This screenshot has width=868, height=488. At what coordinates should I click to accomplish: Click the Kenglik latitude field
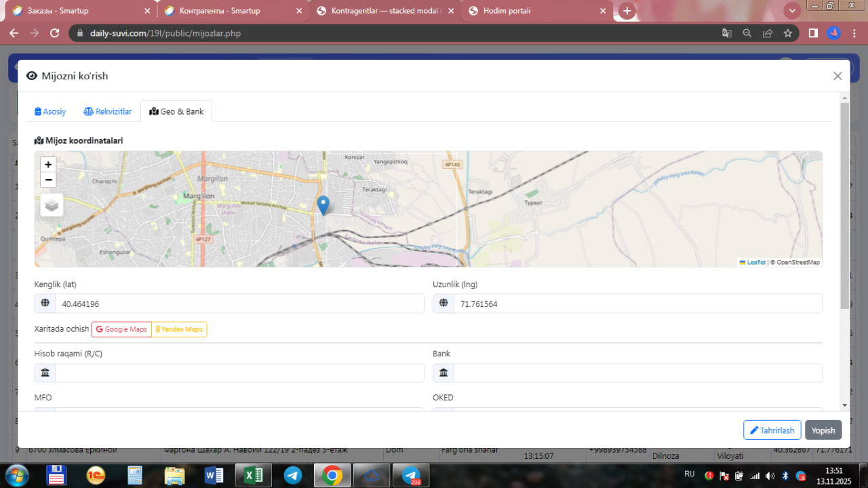coord(239,304)
